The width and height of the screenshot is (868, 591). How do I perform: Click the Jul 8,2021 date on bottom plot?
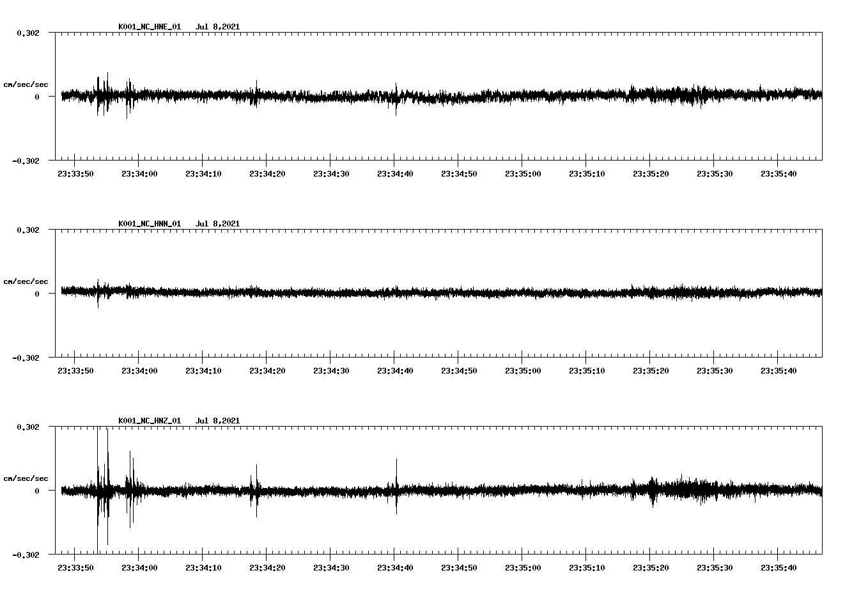coord(218,421)
